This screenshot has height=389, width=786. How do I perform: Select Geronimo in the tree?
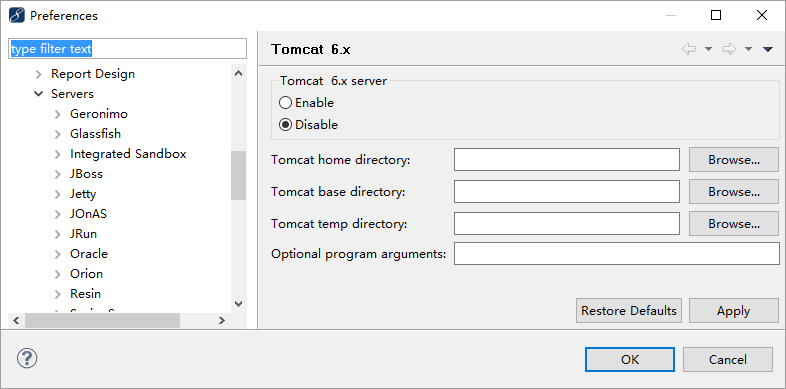[x=99, y=114]
